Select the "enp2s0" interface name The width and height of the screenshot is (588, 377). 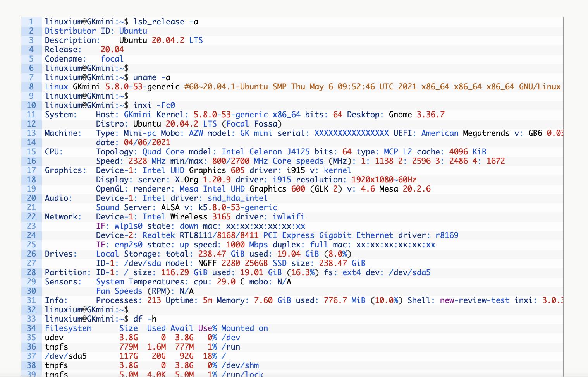click(128, 245)
